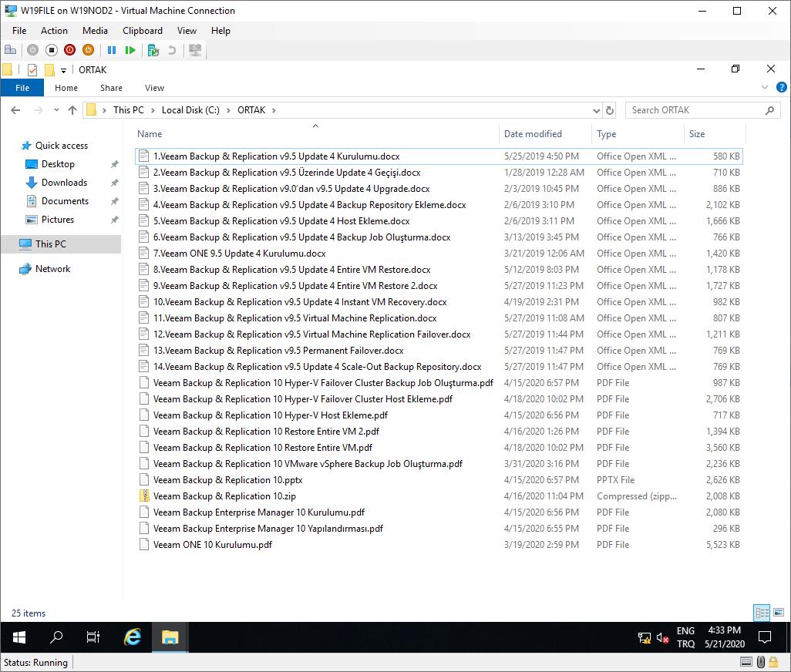Open address bar history dropdown
Screen dimensions: 791x672
[x=596, y=110]
